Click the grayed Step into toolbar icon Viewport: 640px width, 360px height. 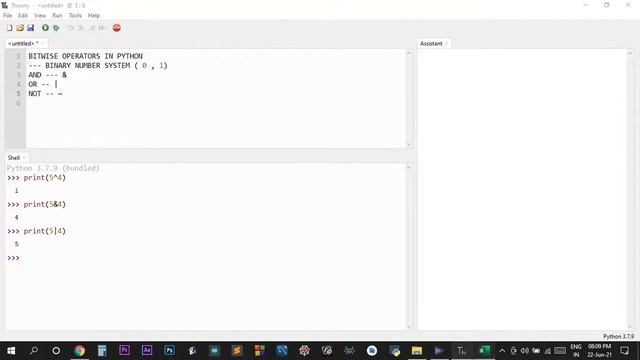pyautogui.click(x=81, y=28)
